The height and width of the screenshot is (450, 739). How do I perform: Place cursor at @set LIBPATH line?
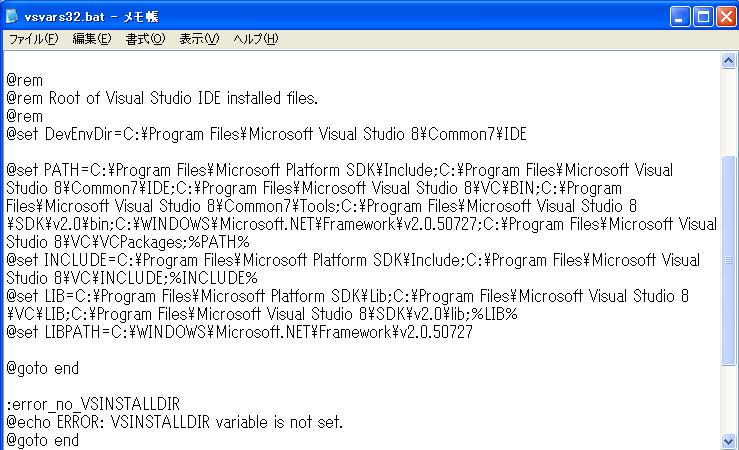point(239,332)
